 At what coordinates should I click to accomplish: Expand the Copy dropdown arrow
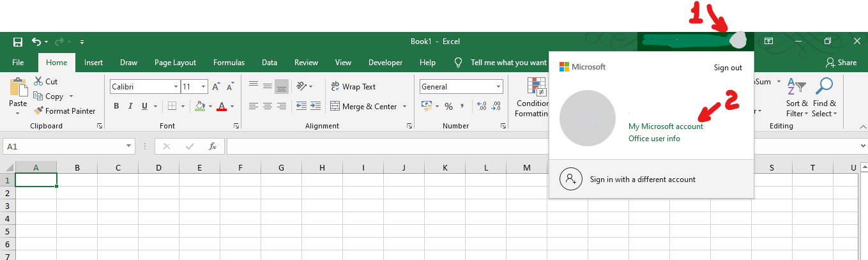point(71,96)
